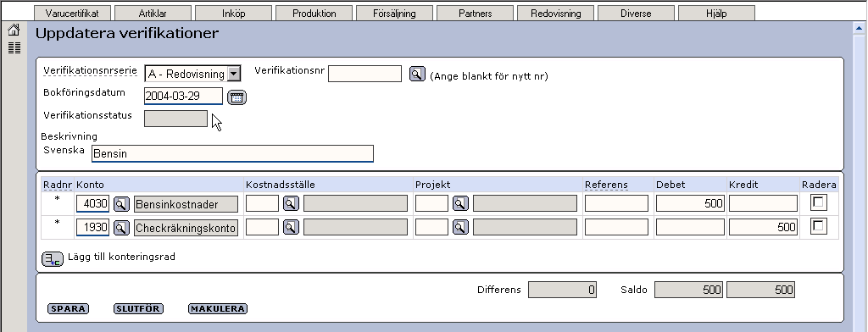
Task: Search for Verifikationsnr with magnifier icon
Action: (417, 74)
